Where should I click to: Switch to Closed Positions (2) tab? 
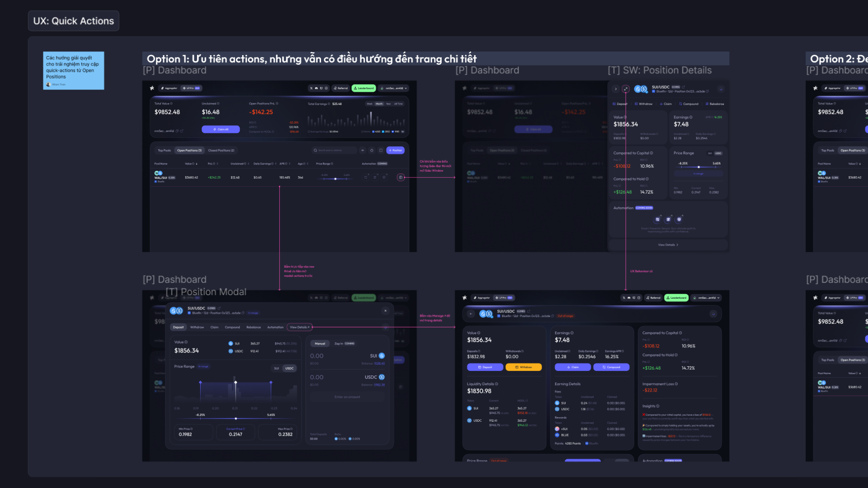click(222, 150)
